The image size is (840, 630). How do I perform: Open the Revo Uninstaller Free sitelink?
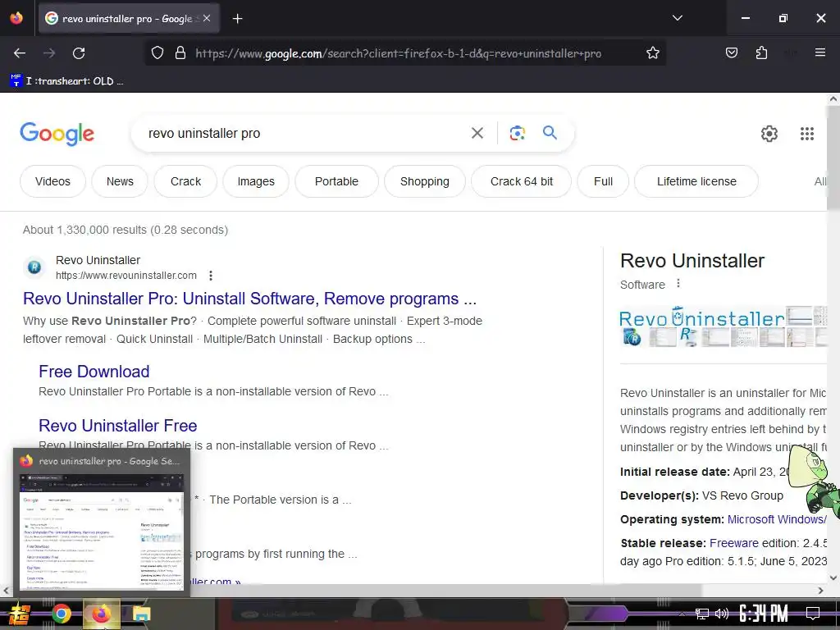(118, 426)
